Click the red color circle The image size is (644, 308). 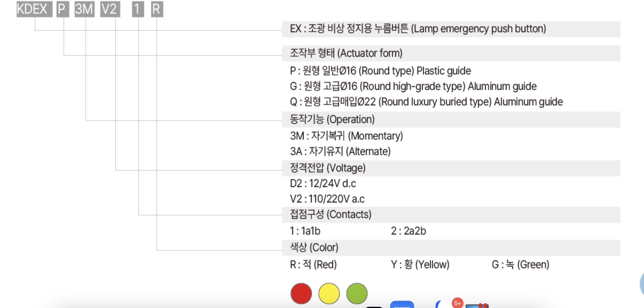(301, 293)
